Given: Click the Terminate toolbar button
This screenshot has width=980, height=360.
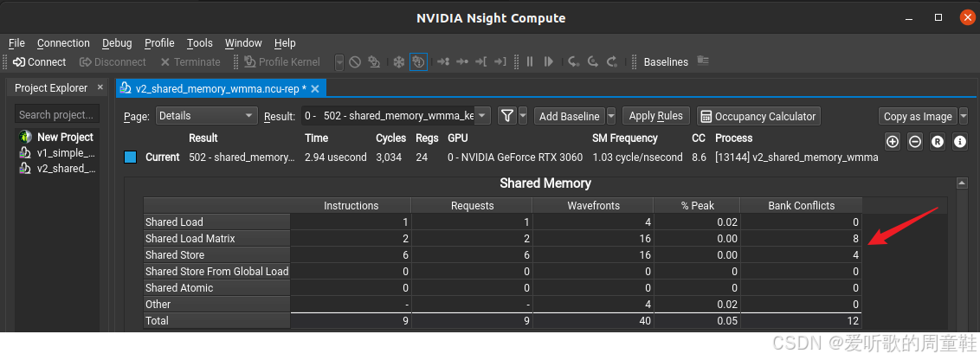Looking at the screenshot, I should [x=190, y=62].
